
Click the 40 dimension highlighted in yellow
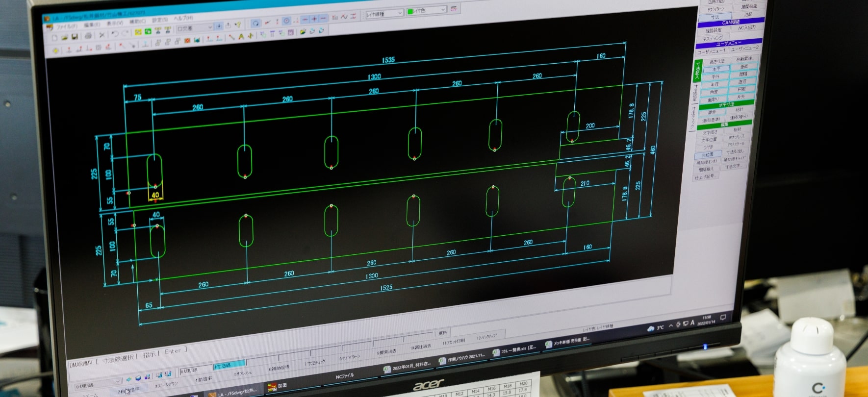click(155, 195)
